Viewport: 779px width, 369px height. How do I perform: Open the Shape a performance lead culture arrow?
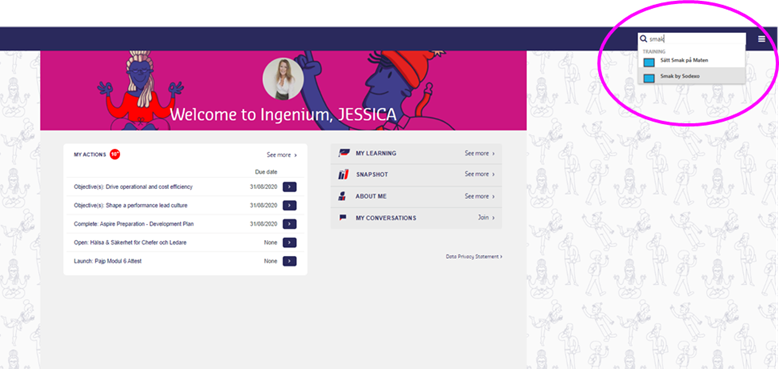click(x=290, y=205)
